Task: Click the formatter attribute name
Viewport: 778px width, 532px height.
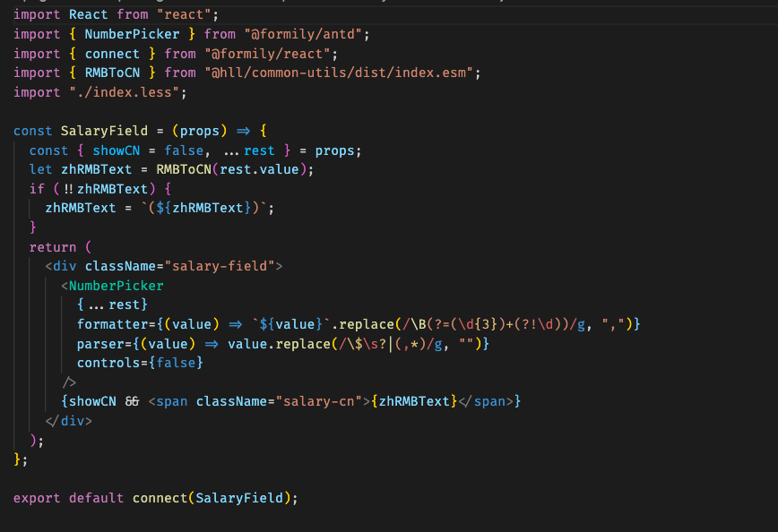Action: tap(112, 324)
